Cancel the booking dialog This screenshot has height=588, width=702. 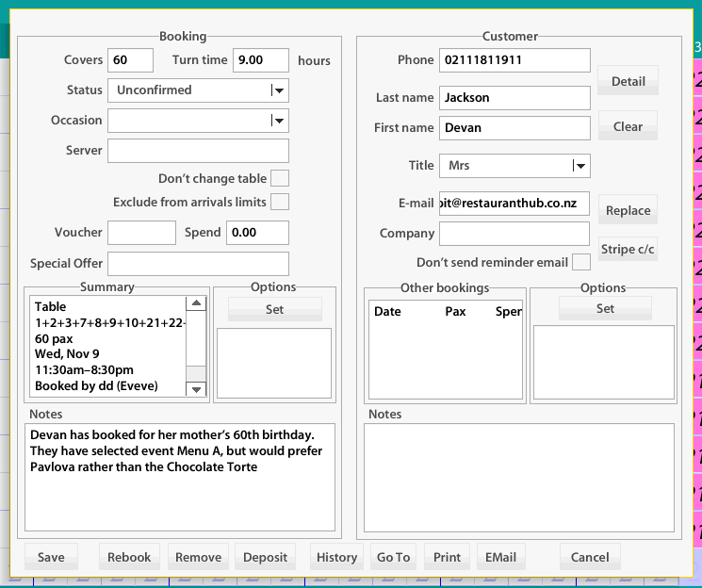pyautogui.click(x=590, y=557)
